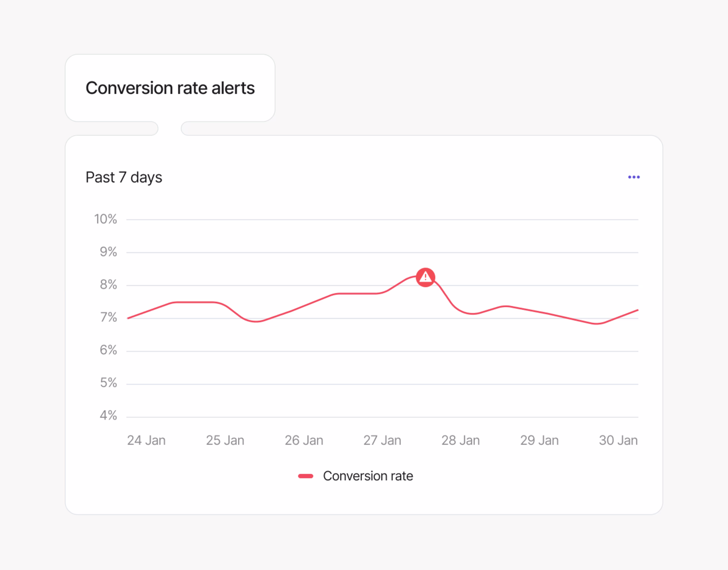Click the Conversion rate legend label
728x570 pixels.
(368, 476)
